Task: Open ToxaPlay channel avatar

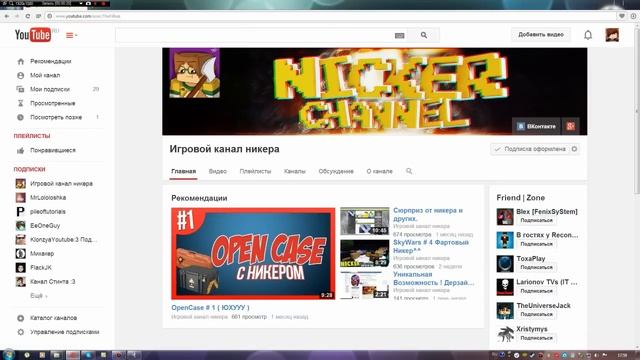Action: [x=505, y=264]
